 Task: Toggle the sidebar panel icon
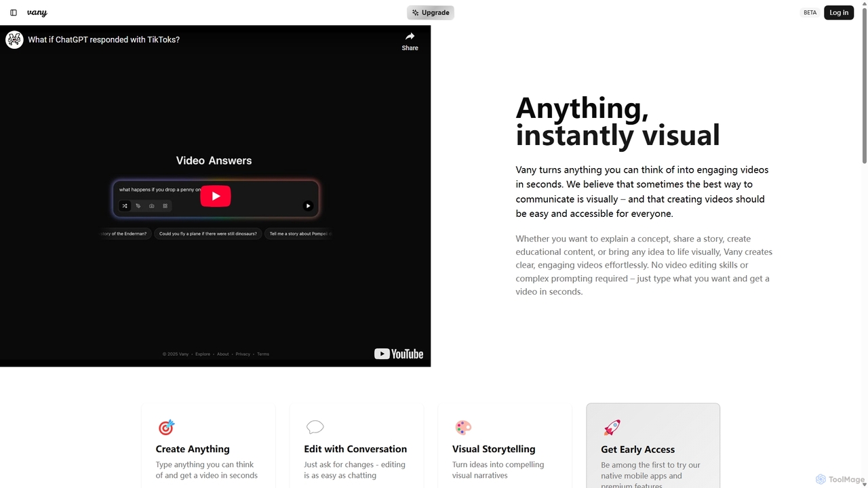point(14,13)
